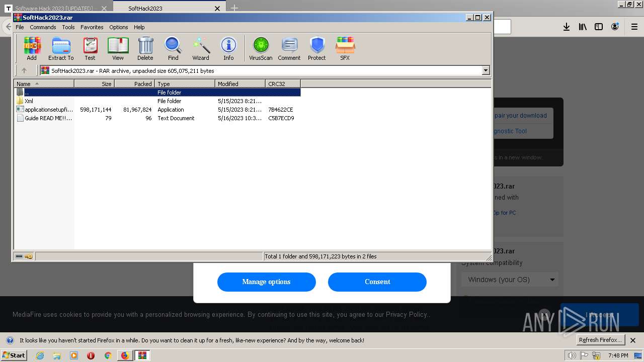The height and width of the screenshot is (362, 644).
Task: Click the Test archive icon
Action: [x=90, y=49]
